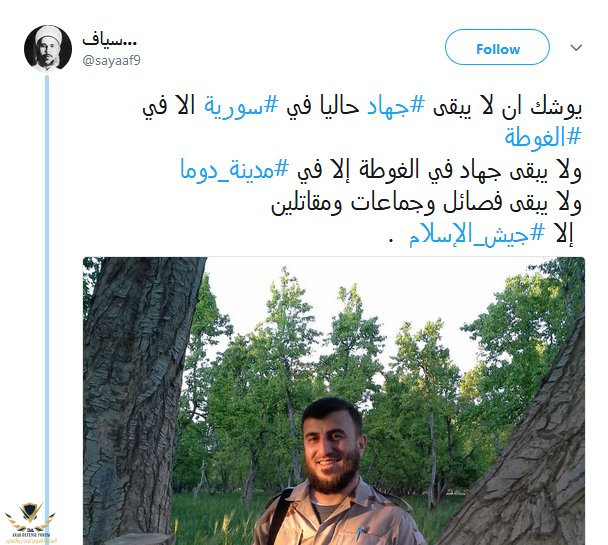Click the smiling bearded man in photo
Viewport: 608px width, 545px height.
pyautogui.click(x=337, y=471)
